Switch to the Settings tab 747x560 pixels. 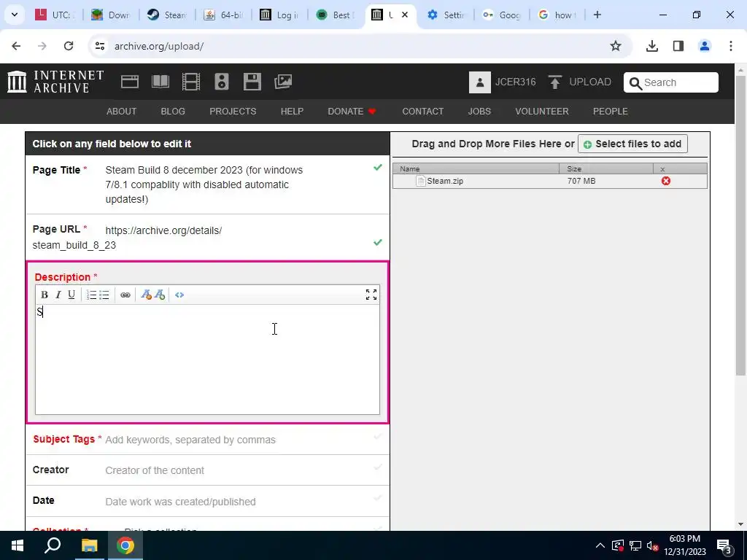click(446, 15)
